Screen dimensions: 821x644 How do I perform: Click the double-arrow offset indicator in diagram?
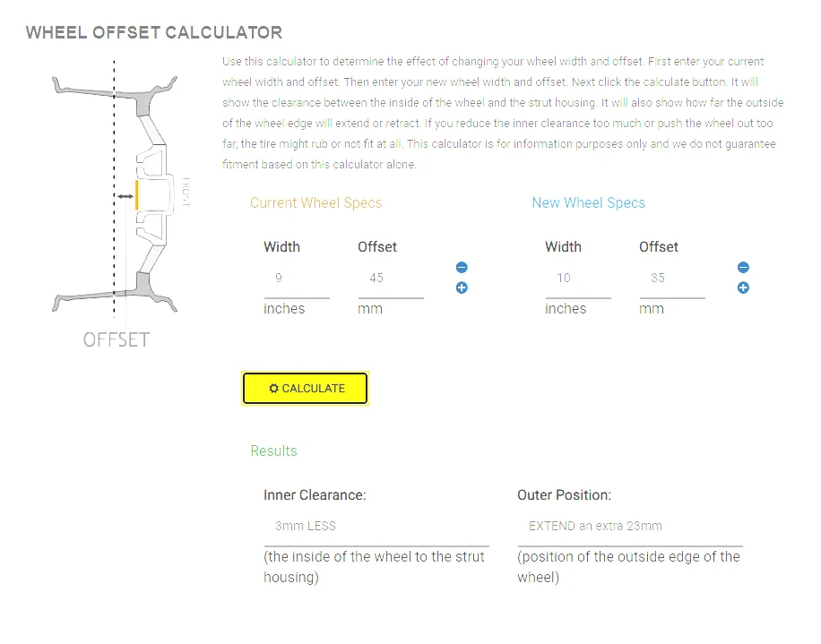(x=125, y=197)
